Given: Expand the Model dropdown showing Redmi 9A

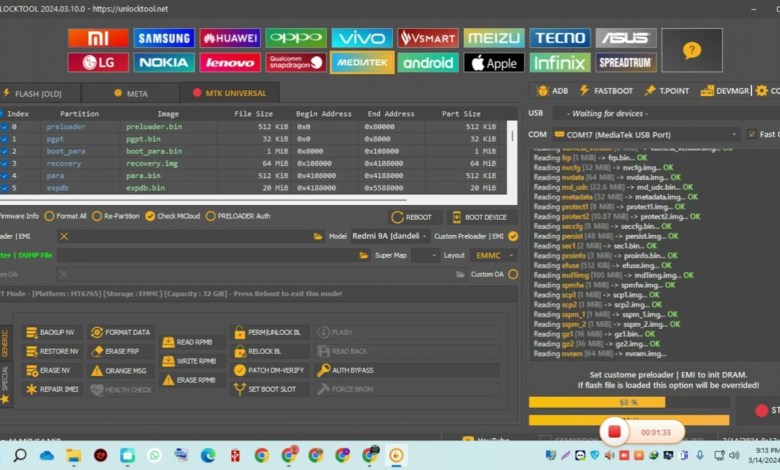Looking at the screenshot, I should coord(391,236).
